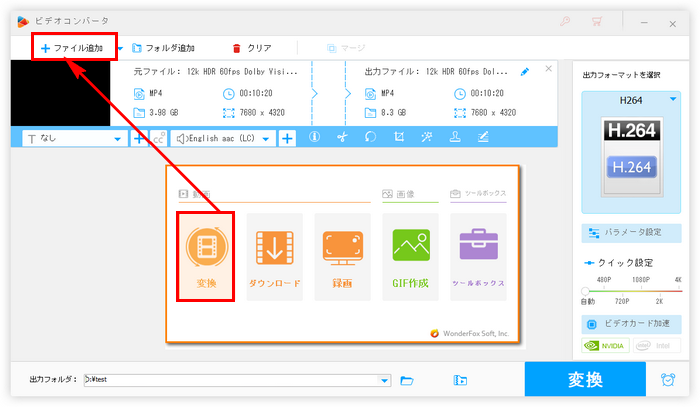700x407 pixels.
Task: Click pencil icon to rename output file
Action: click(x=526, y=72)
